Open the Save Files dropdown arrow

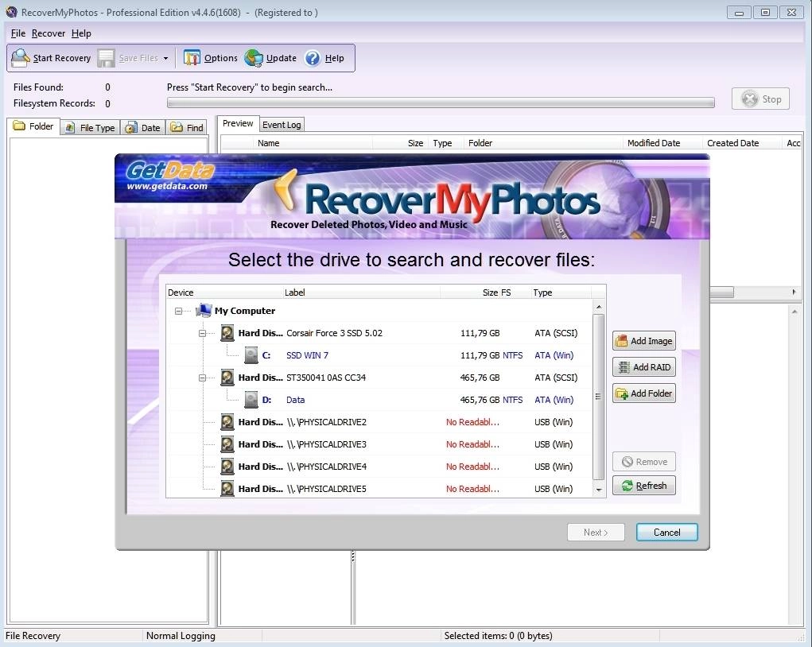(165, 59)
